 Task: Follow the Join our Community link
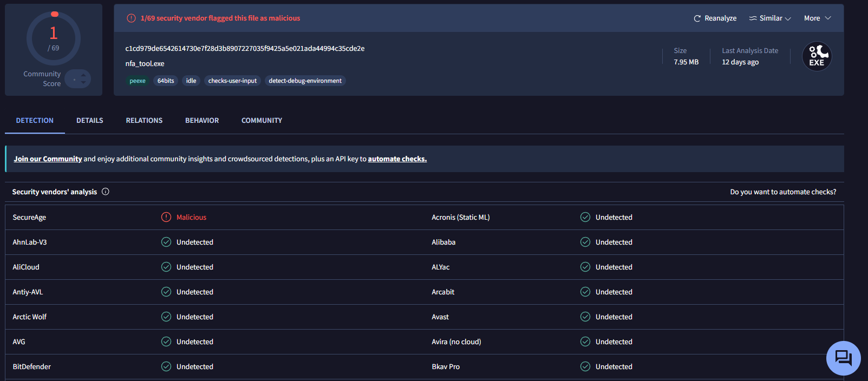point(48,159)
